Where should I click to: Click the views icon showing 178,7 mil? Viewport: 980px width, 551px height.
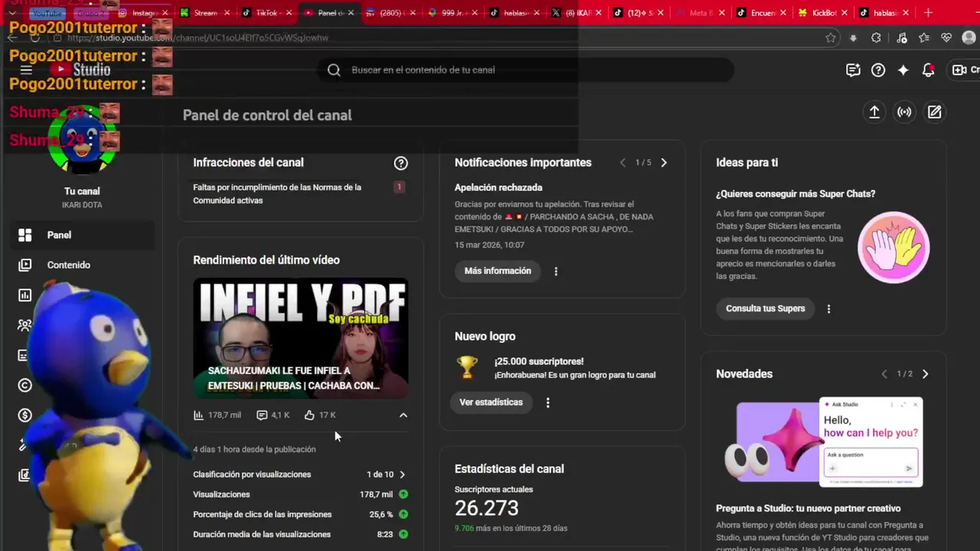[198, 415]
